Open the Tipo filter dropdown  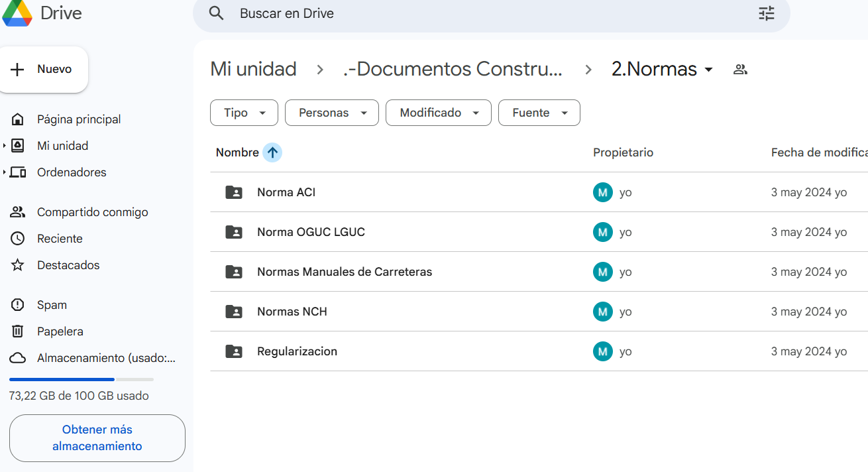tap(244, 113)
